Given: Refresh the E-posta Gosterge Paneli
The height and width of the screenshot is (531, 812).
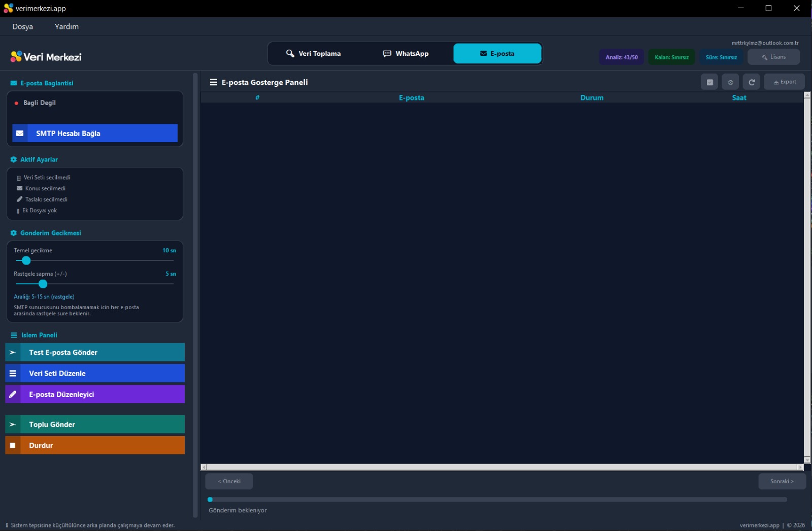Looking at the screenshot, I should pyautogui.click(x=752, y=82).
